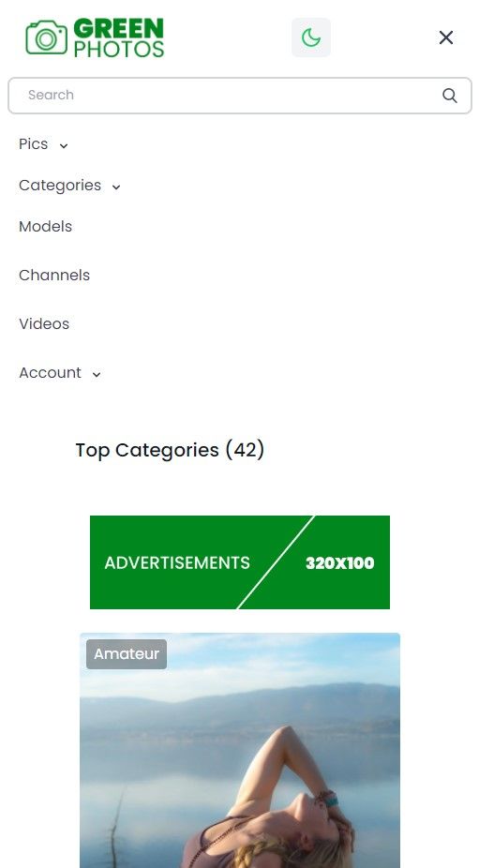
Task: Open the Account menu item
Action: [50, 372]
